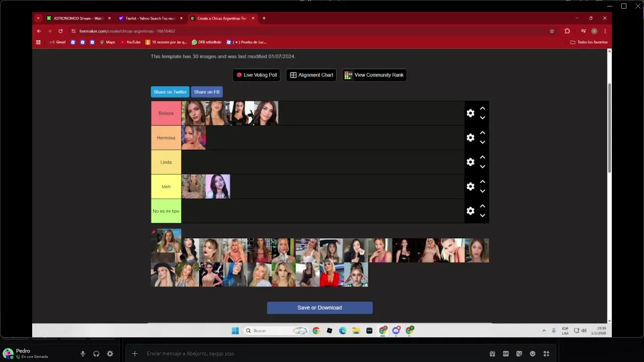Open the Discord gift icon
The image size is (644, 362).
tap(492, 353)
